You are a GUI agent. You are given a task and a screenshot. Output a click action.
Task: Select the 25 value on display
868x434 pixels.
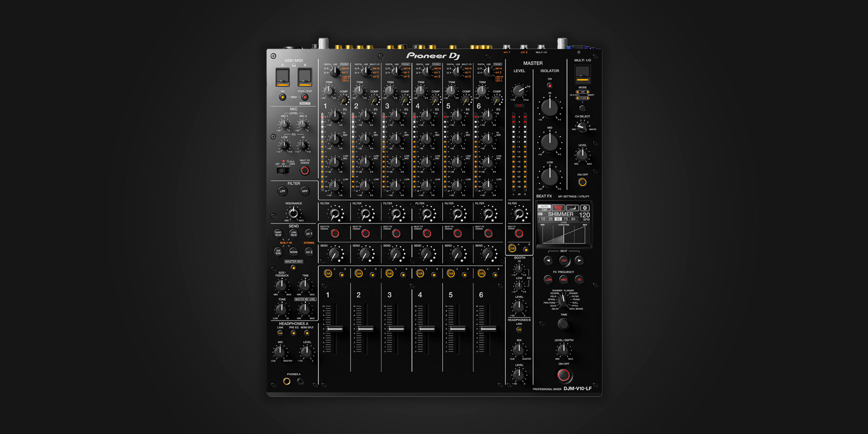coord(551,219)
